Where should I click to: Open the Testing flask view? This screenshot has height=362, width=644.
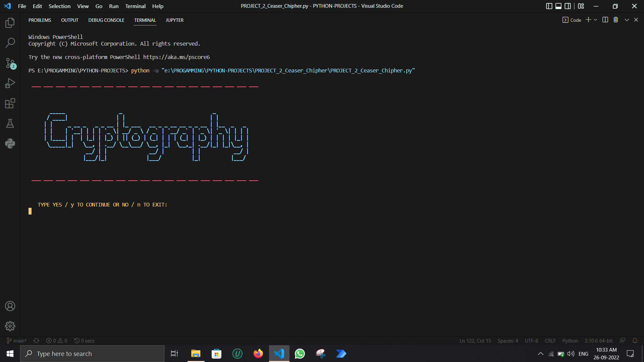(x=10, y=123)
